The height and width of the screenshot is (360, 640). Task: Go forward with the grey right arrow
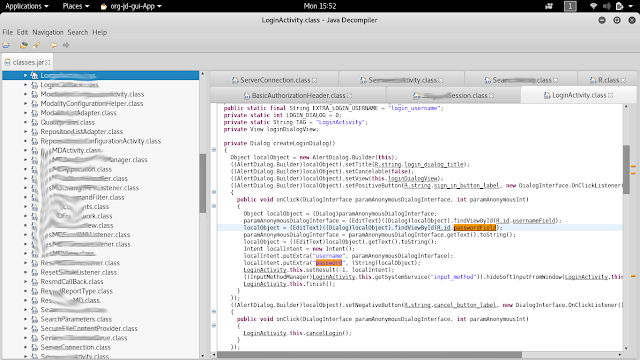pyautogui.click(x=66, y=45)
